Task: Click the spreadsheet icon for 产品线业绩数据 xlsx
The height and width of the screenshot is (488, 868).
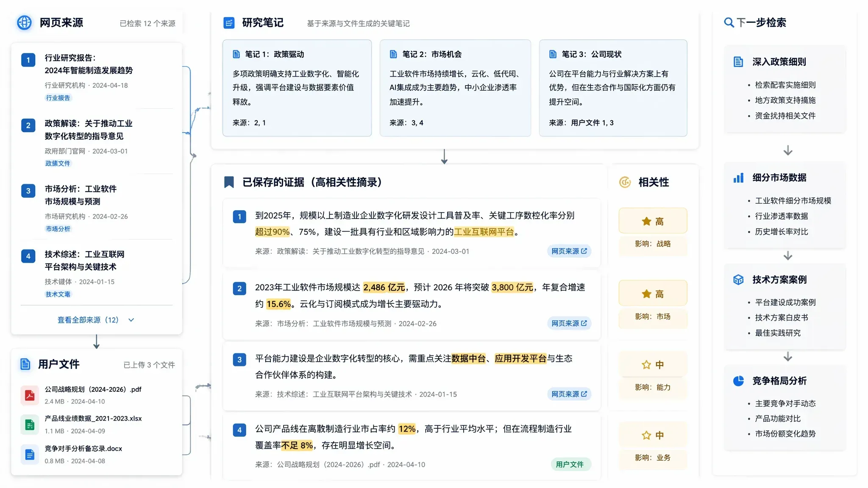Action: [x=30, y=424]
